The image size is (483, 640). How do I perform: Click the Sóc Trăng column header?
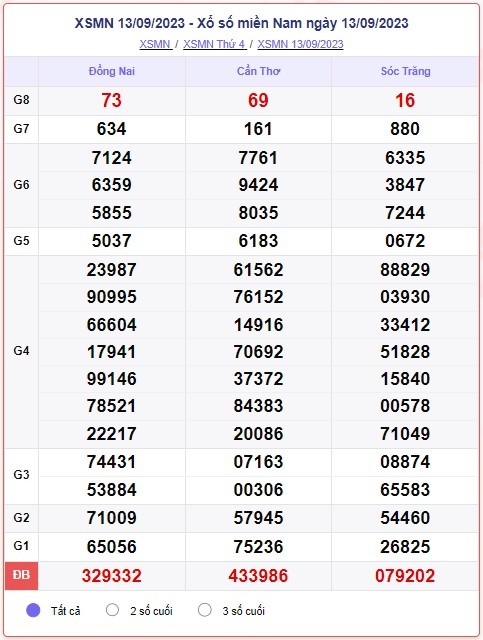(405, 71)
